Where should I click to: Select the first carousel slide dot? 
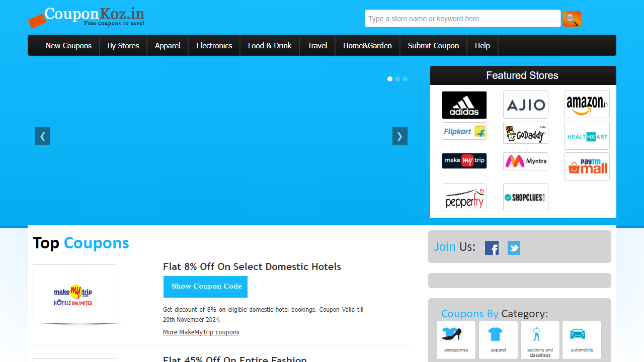click(390, 79)
